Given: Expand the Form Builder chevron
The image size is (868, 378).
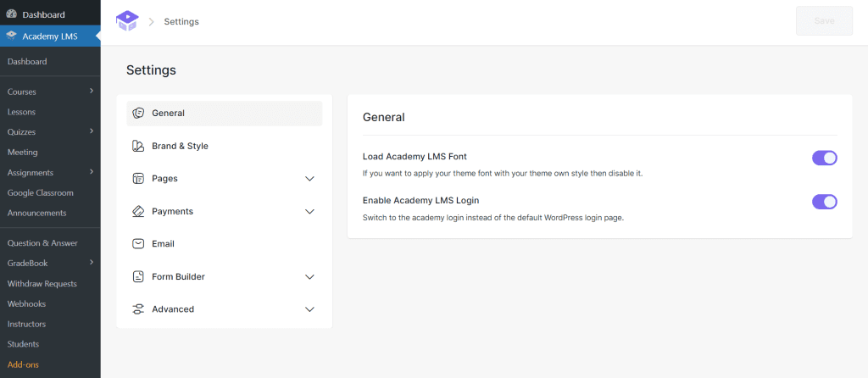Looking at the screenshot, I should [310, 277].
